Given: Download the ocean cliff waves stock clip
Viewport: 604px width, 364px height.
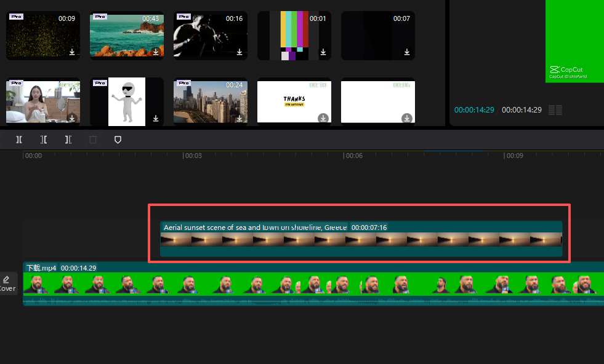Looking at the screenshot, I should pyautogui.click(x=156, y=53).
